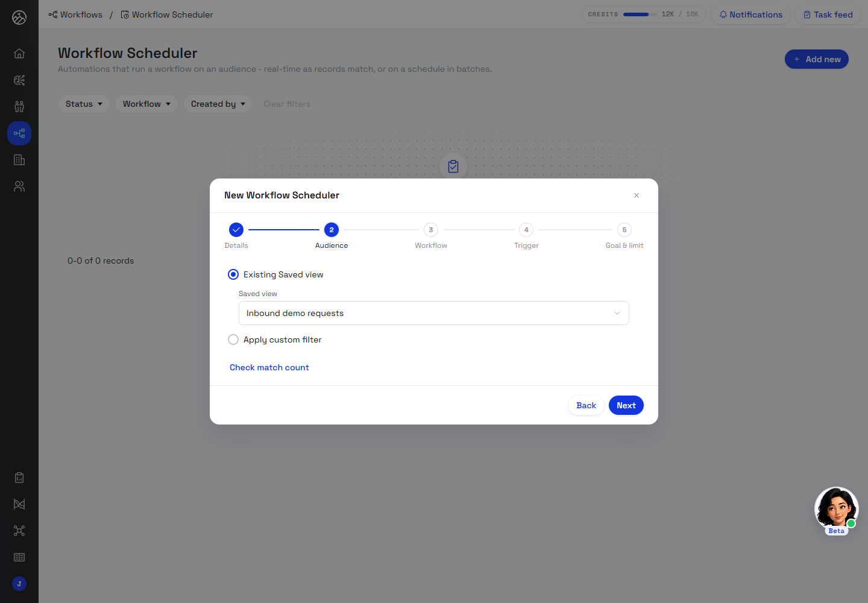
Task: Open the Task feed
Action: point(828,14)
